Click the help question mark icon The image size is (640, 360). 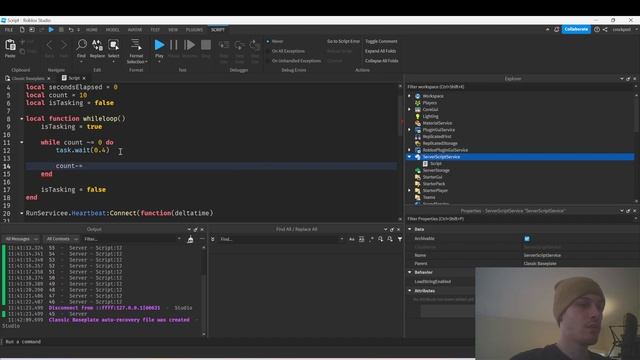[x=597, y=29]
